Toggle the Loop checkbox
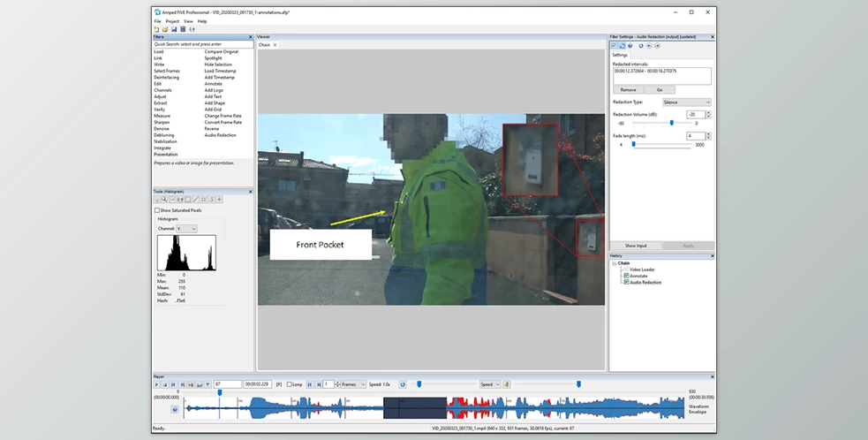868x440 pixels. 290,384
